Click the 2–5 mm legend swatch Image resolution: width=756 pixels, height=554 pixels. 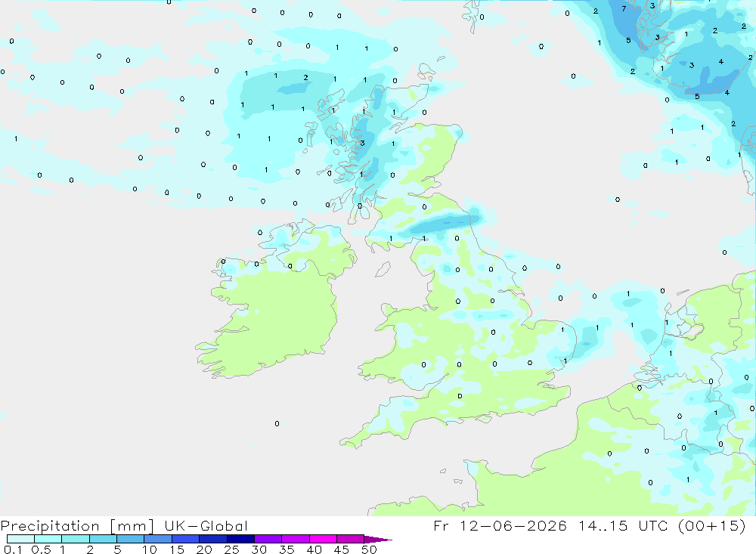click(103, 539)
